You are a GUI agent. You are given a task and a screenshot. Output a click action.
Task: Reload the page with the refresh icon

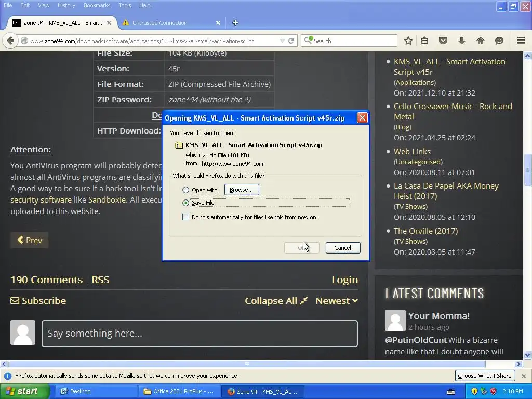point(291,41)
